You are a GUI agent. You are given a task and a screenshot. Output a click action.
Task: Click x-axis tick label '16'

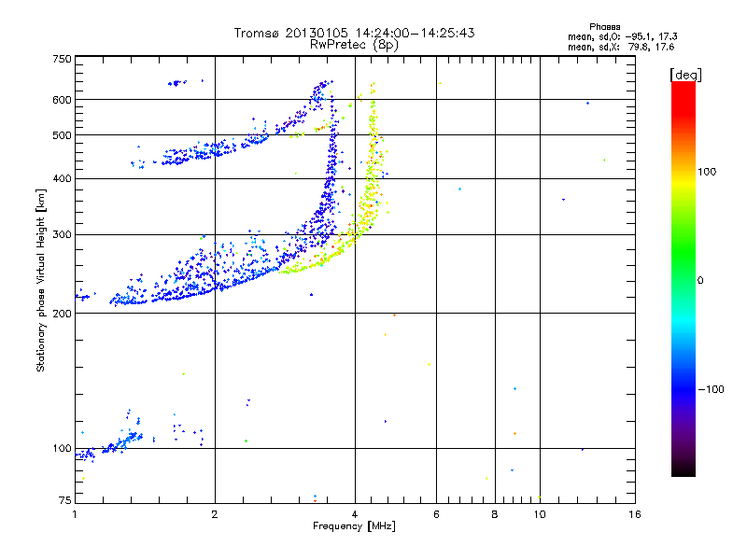[635, 514]
